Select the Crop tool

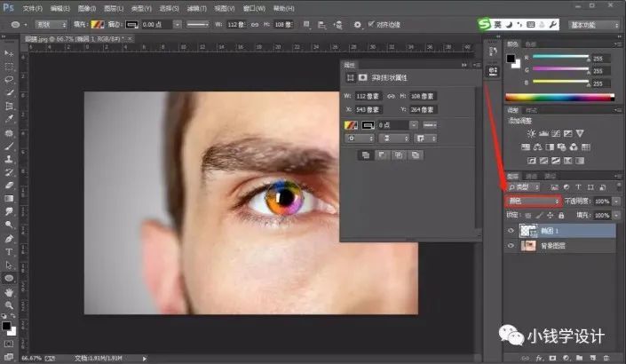[x=9, y=106]
